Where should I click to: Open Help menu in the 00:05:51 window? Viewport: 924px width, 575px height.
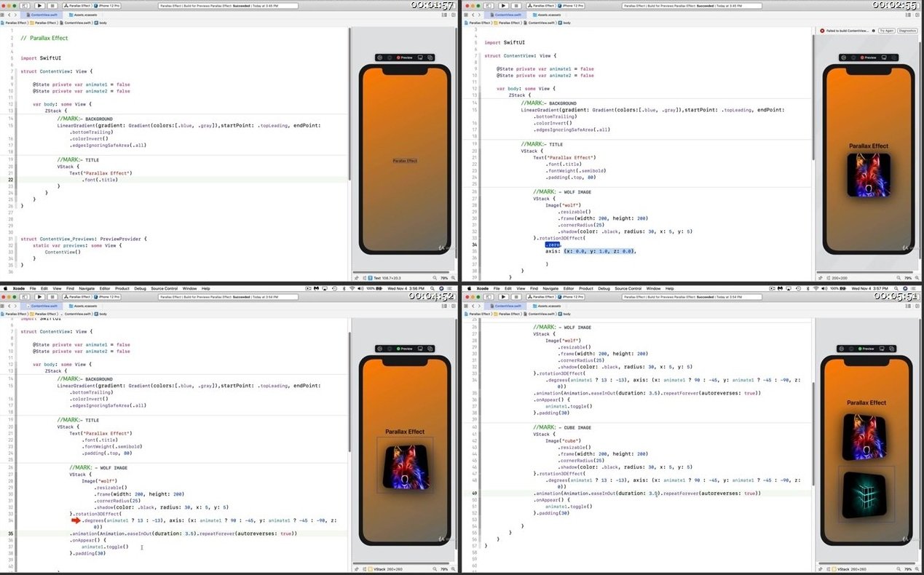coord(669,288)
